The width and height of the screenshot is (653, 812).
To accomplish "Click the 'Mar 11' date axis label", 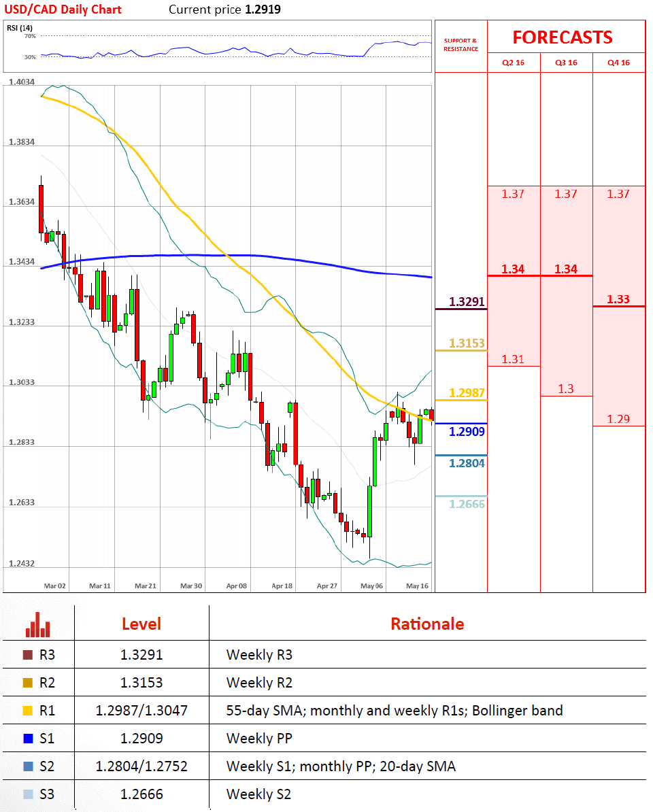I will [x=100, y=586].
